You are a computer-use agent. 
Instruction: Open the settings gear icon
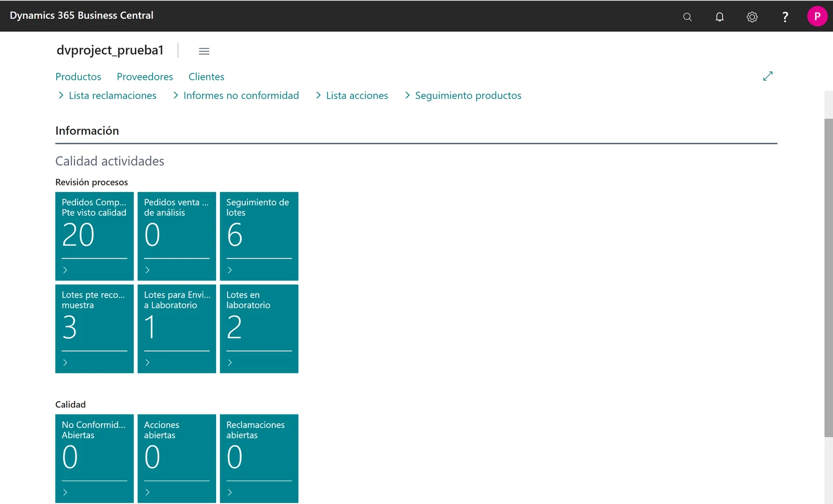coord(752,17)
